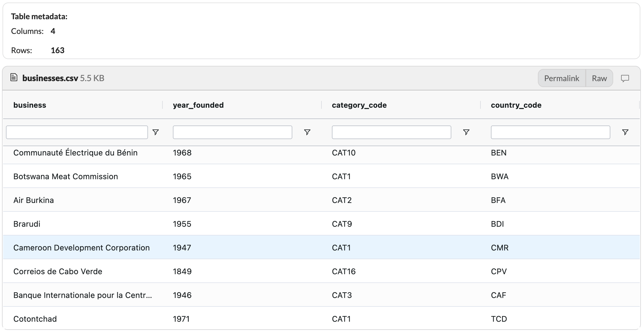The image size is (644, 333).
Task: Sort by the year_founded column header
Action: pos(198,105)
